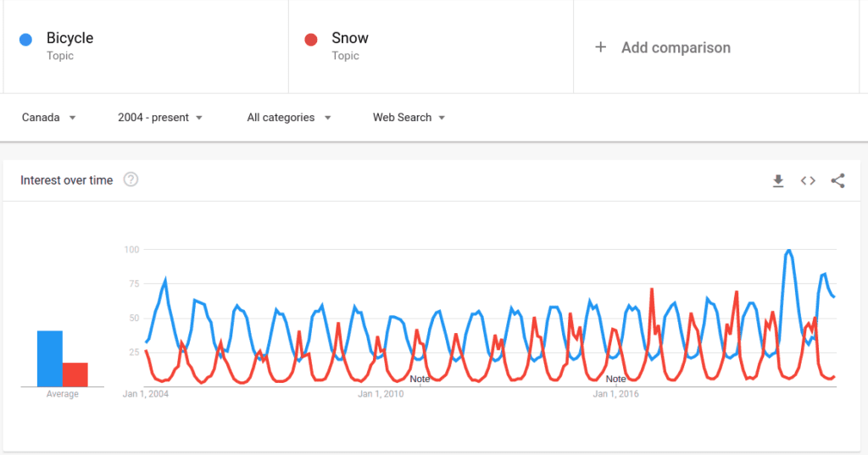868x455 pixels.
Task: Open the Interest over time help icon
Action: click(x=131, y=180)
